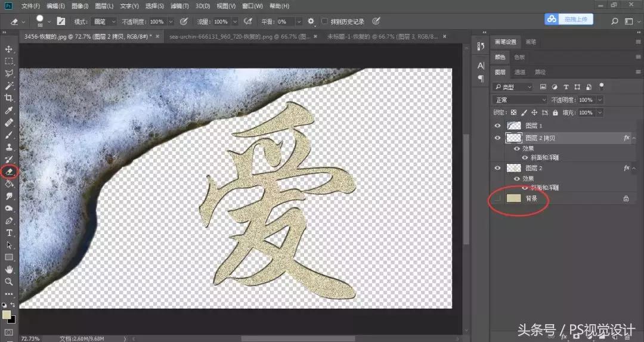The image size is (644, 342).
Task: Lock all padlock icon
Action: tap(555, 113)
